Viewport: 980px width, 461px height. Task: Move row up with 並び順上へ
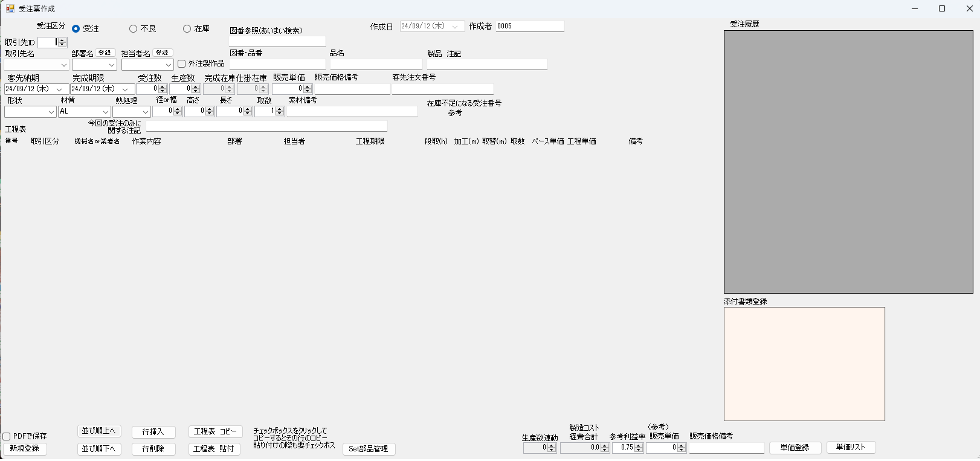coord(99,431)
